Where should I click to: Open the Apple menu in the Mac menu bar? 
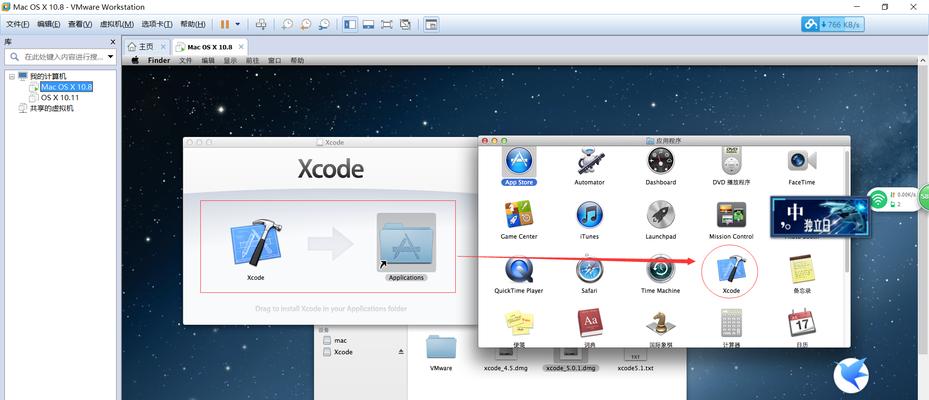pyautogui.click(x=134, y=60)
